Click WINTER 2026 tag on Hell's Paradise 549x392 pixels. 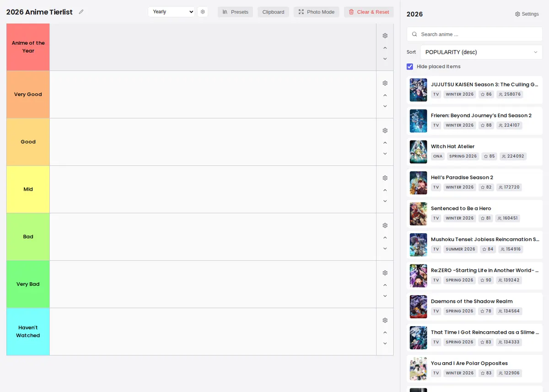(460, 187)
